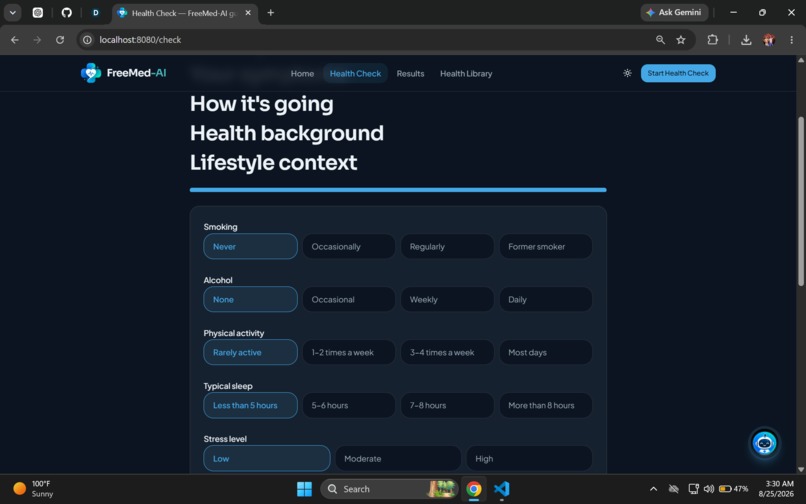Click the browser back arrow
Viewport: 806px width, 504px height.
pyautogui.click(x=14, y=40)
